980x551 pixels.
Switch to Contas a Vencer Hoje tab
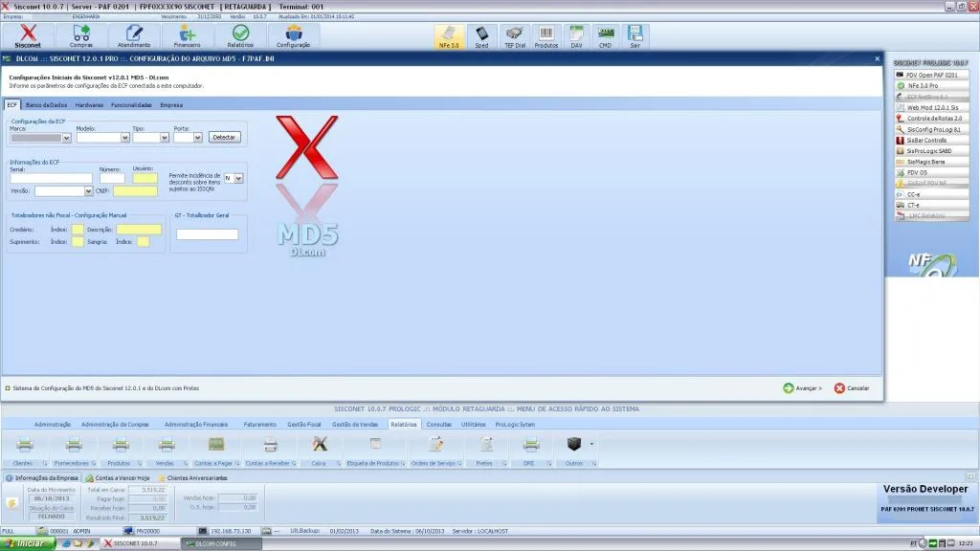coord(118,478)
